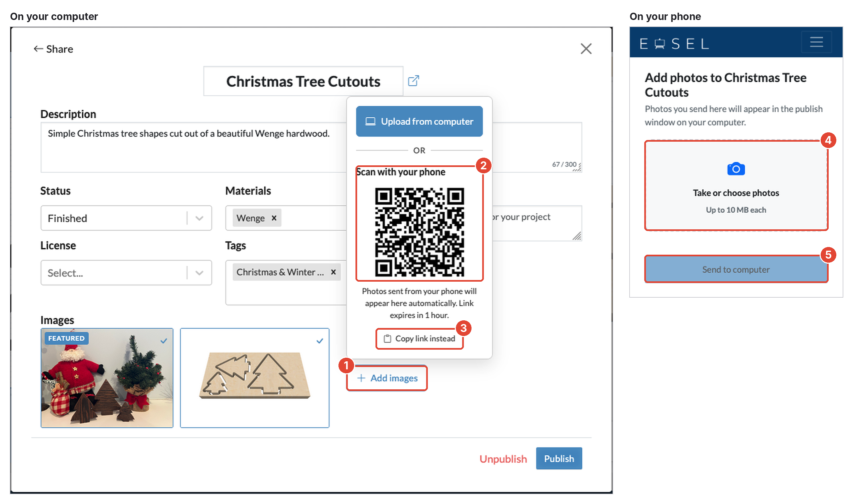Viewport: 853px width, 504px height.
Task: Click Copy link instead
Action: (419, 339)
